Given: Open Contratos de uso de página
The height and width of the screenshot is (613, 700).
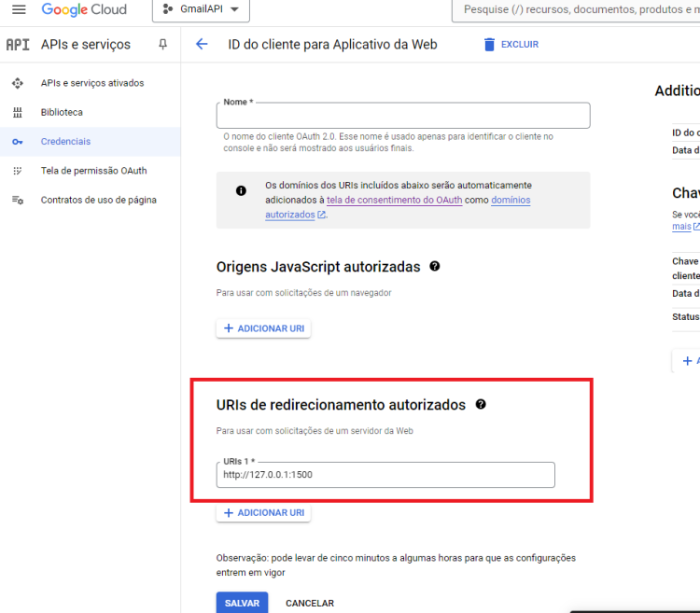Looking at the screenshot, I should [99, 200].
